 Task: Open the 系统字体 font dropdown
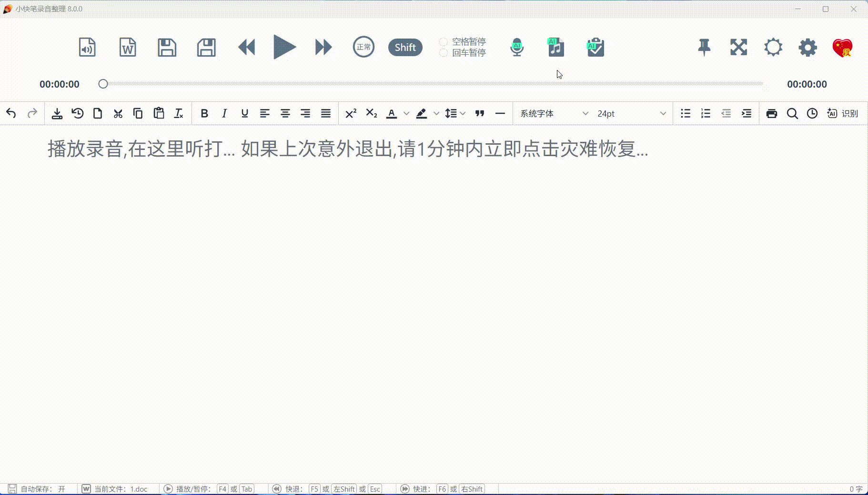click(x=554, y=113)
